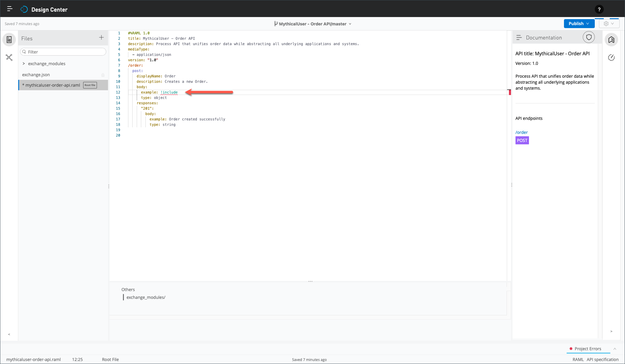The image size is (625, 364).
Task: Open the /order endpoint link
Action: click(521, 132)
